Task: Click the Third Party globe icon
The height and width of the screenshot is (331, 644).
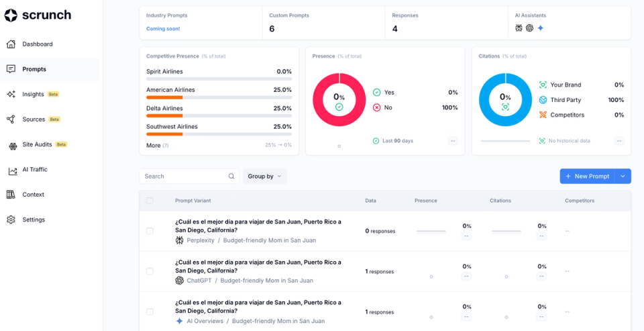Action: click(543, 100)
